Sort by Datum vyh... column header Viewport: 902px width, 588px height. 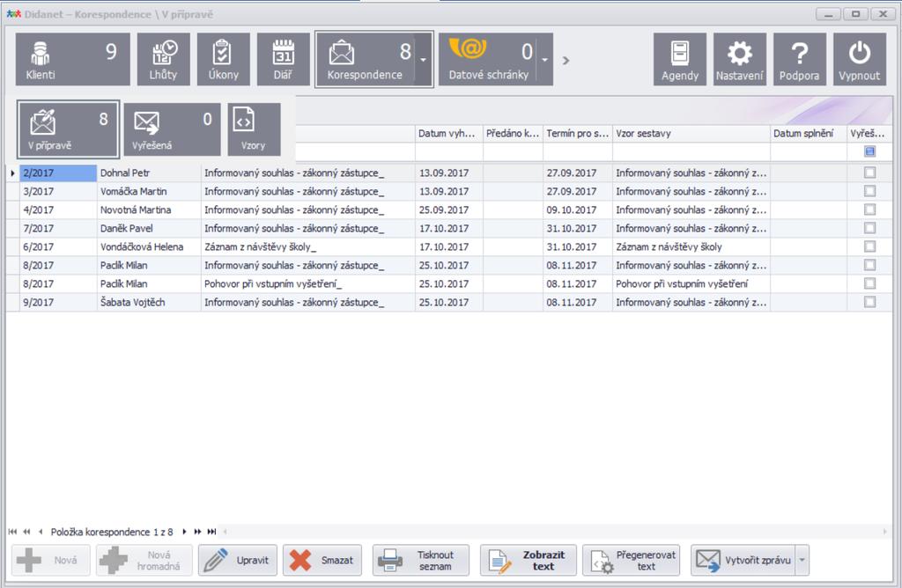coord(448,133)
